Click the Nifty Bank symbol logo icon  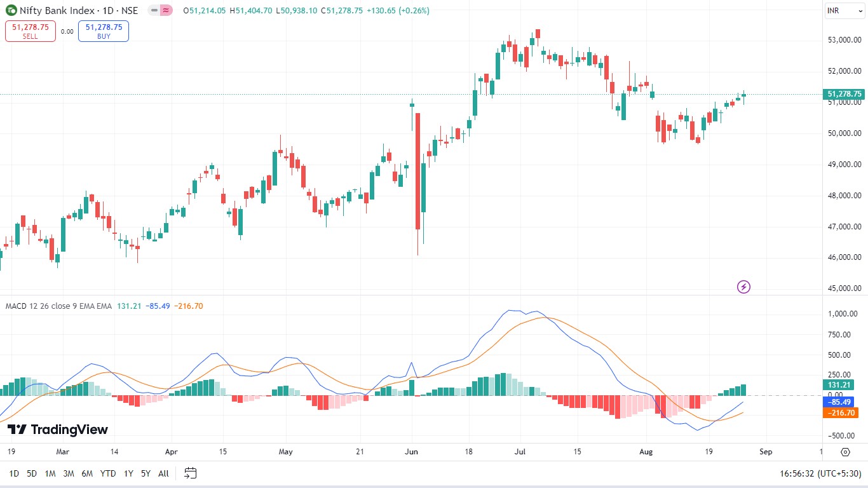click(x=11, y=11)
